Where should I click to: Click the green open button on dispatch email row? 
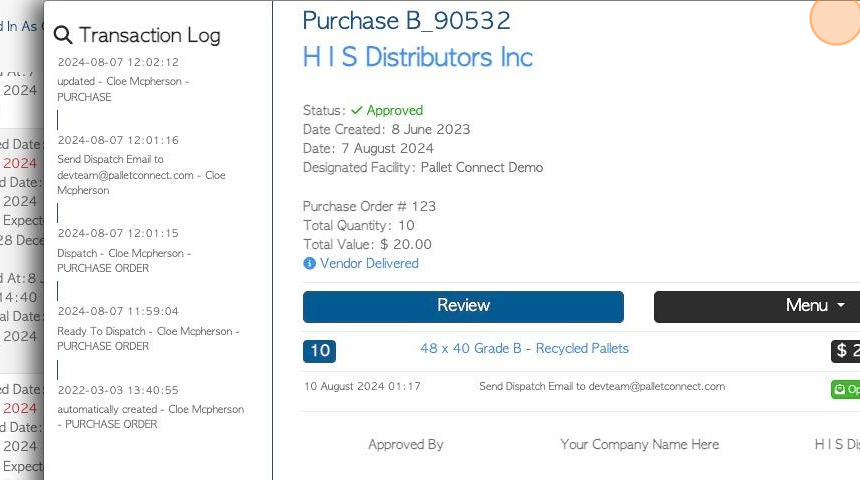pyautogui.click(x=845, y=389)
